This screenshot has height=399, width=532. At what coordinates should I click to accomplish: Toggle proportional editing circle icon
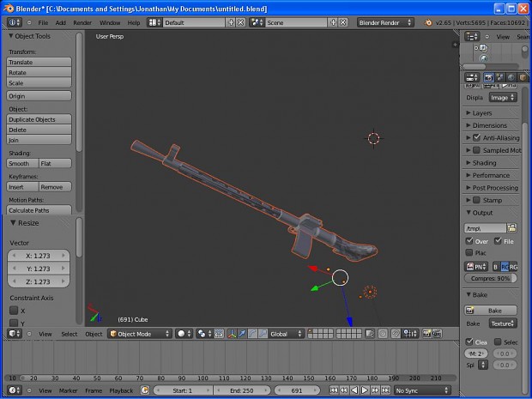(x=383, y=334)
